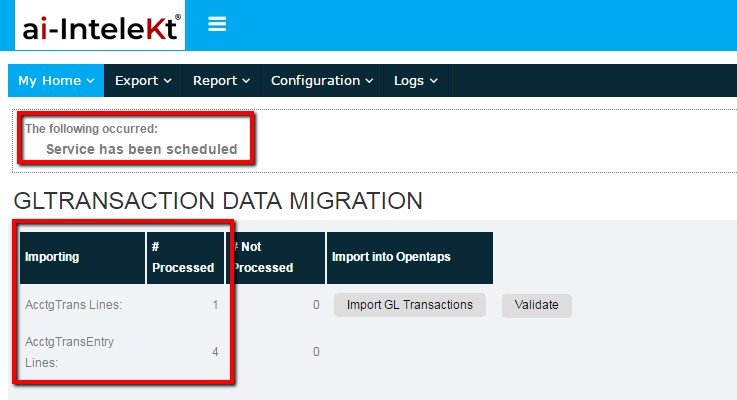Click the AcctgTrans Lines row label
This screenshot has width=737, height=400.
(x=73, y=305)
